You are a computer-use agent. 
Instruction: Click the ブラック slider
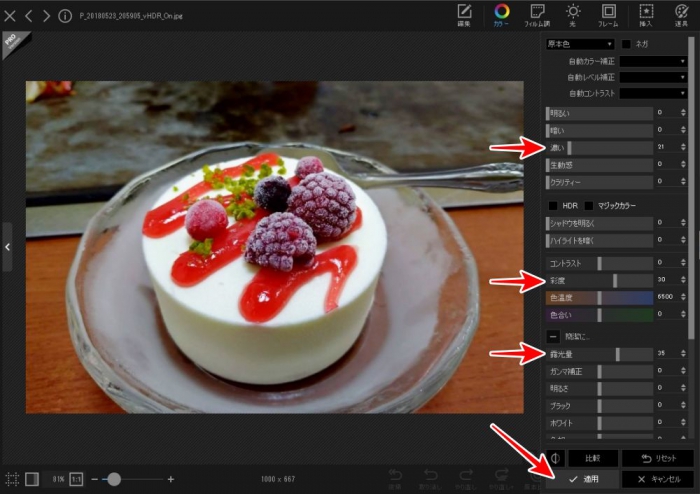click(599, 406)
